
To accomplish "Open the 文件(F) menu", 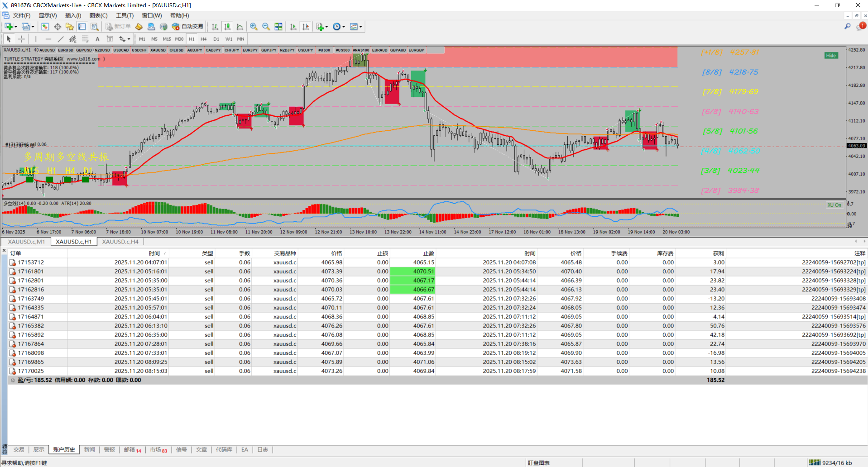I will (22, 15).
